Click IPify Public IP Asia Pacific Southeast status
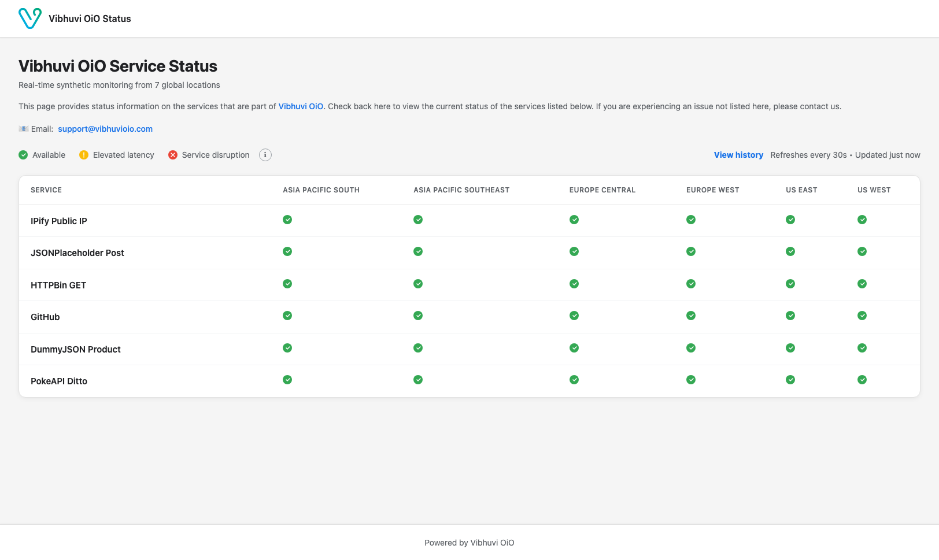 point(418,220)
